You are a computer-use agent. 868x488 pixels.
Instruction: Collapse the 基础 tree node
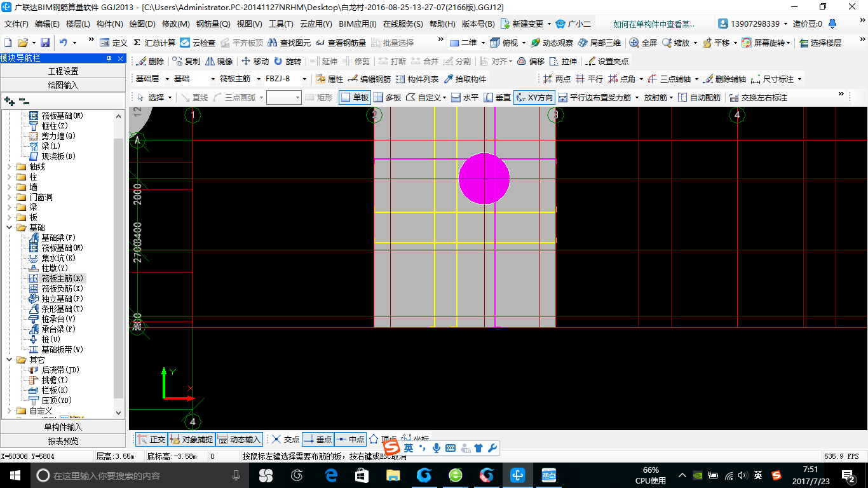(x=9, y=227)
